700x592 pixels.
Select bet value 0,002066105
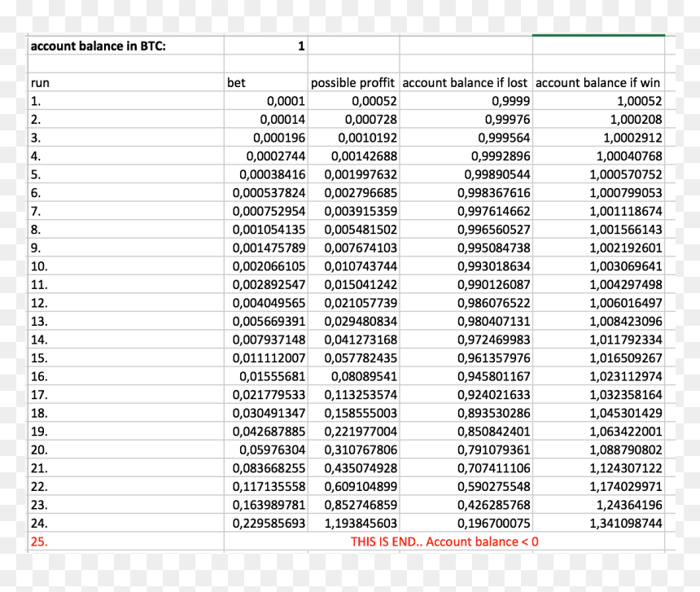[266, 266]
